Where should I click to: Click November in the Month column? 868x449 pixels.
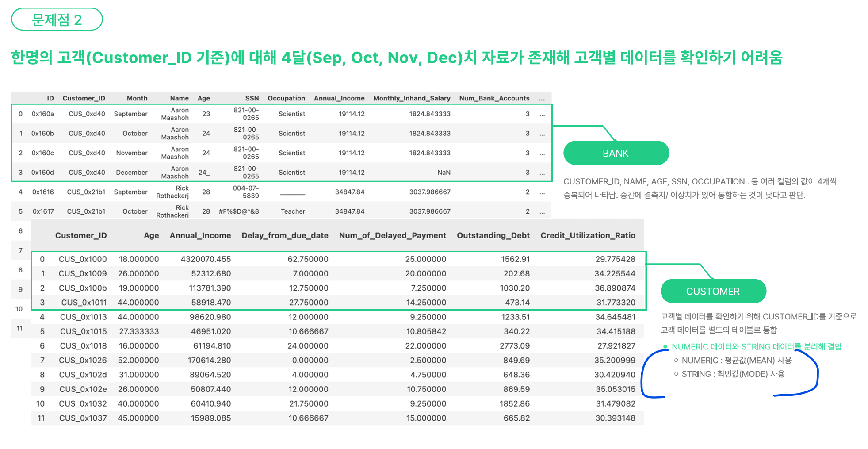click(x=132, y=153)
